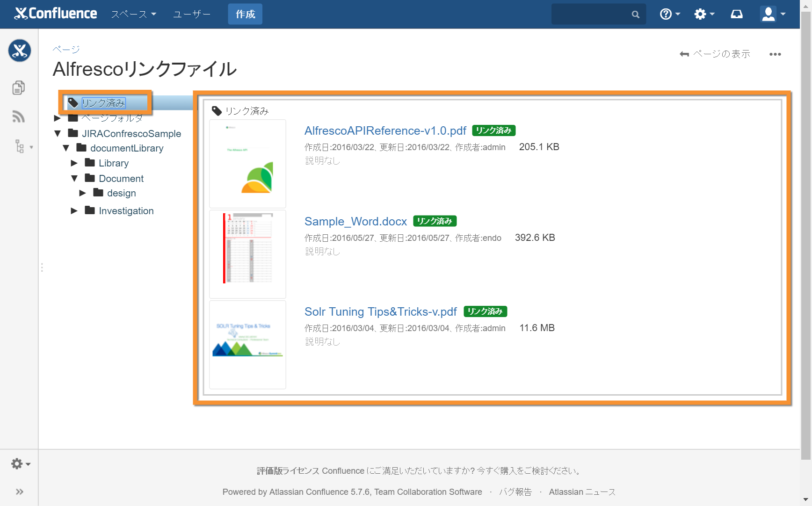Expand the Investigation folder arrow
This screenshot has height=506, width=812.
(74, 210)
